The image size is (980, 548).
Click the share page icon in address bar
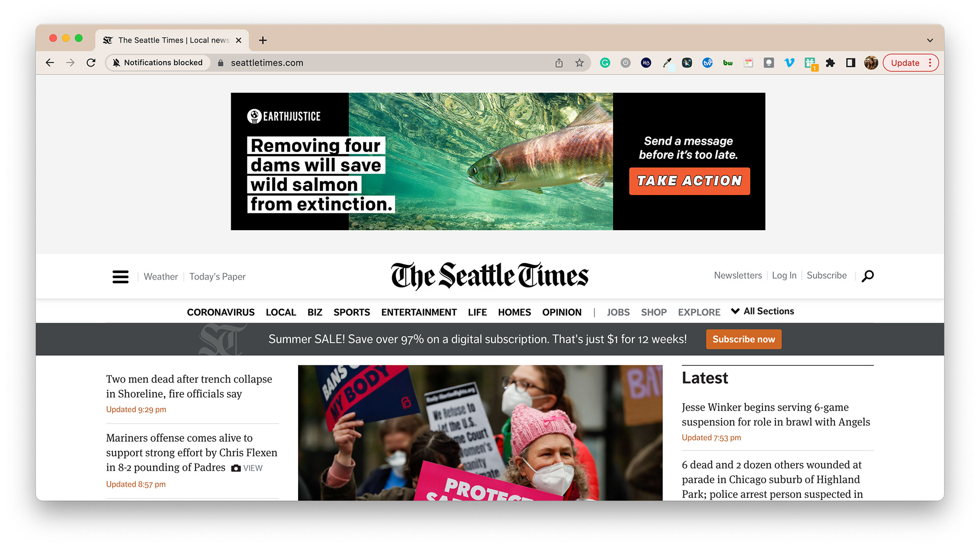(x=559, y=63)
